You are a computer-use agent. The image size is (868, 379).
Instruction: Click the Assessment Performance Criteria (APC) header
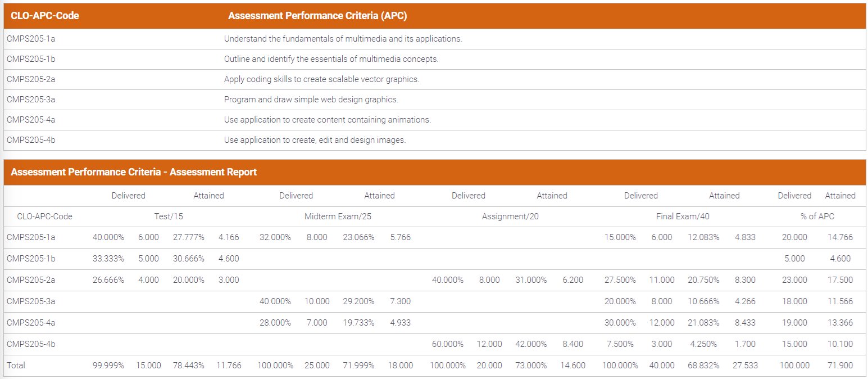(x=317, y=16)
